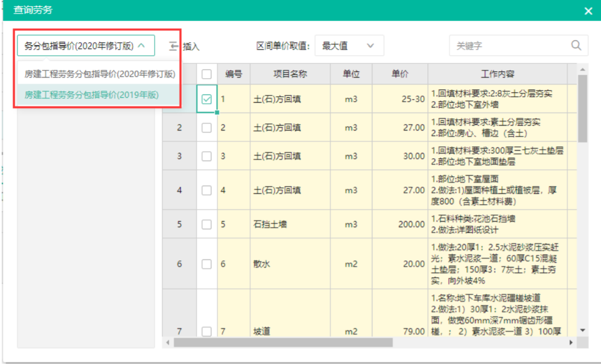The width and height of the screenshot is (601, 364).
Task: Check the row 3 checkbox
Action: click(206, 156)
